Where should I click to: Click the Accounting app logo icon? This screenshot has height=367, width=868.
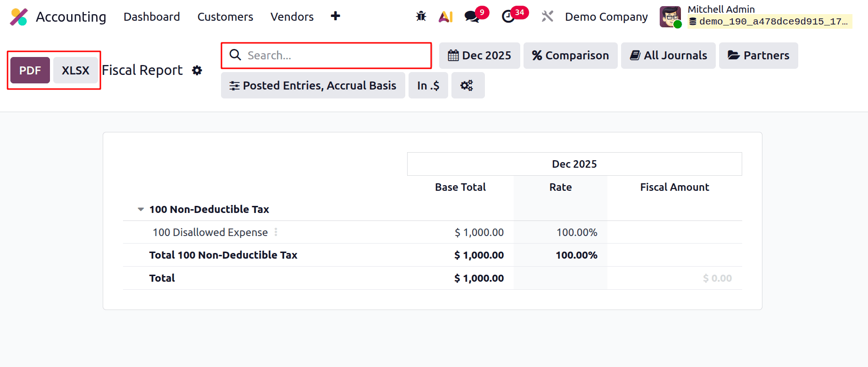pos(19,17)
